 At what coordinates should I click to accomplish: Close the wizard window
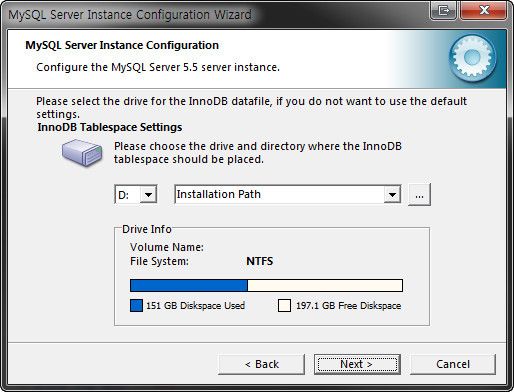tap(484, 11)
